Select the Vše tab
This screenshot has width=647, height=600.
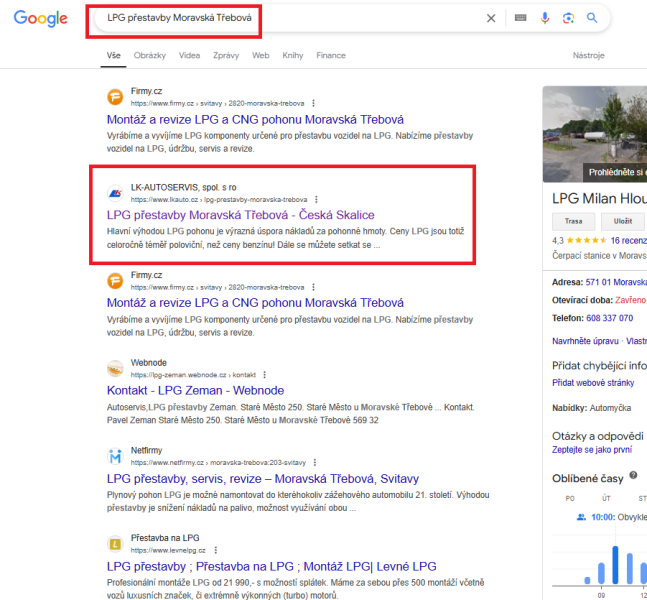[113, 55]
